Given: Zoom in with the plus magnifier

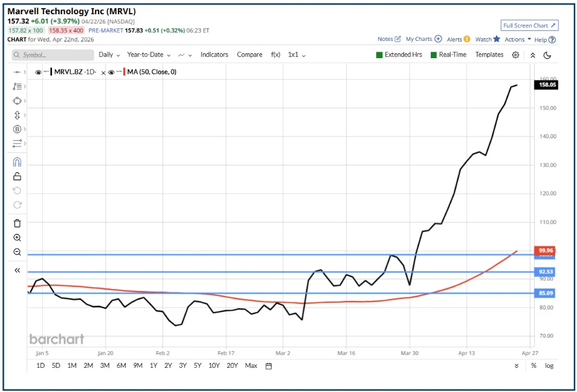Looking at the screenshot, I should (x=17, y=238).
